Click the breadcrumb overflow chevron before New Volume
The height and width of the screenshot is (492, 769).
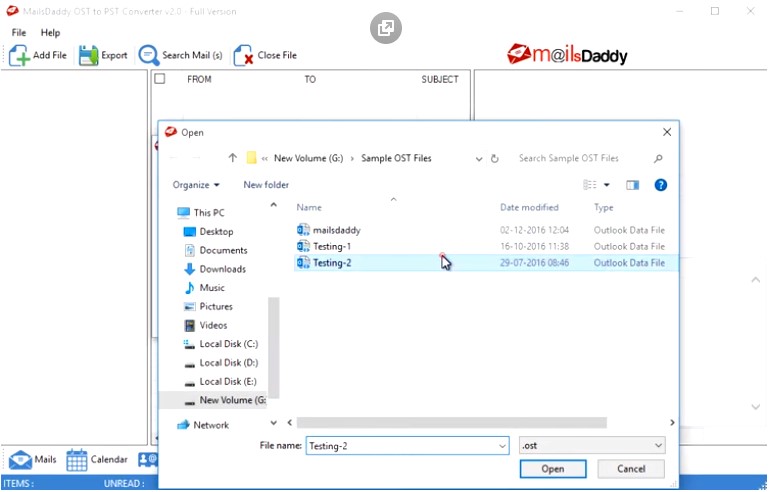click(265, 158)
